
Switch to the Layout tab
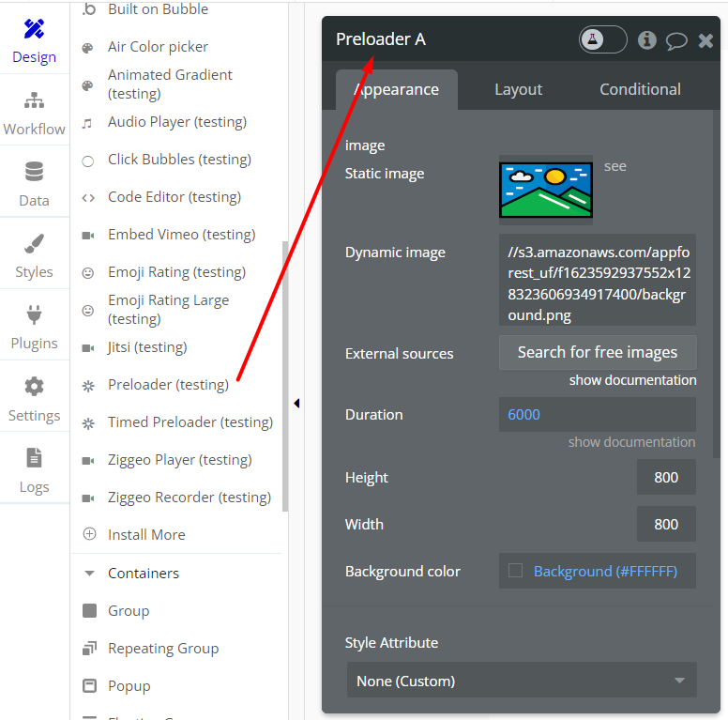(x=518, y=89)
